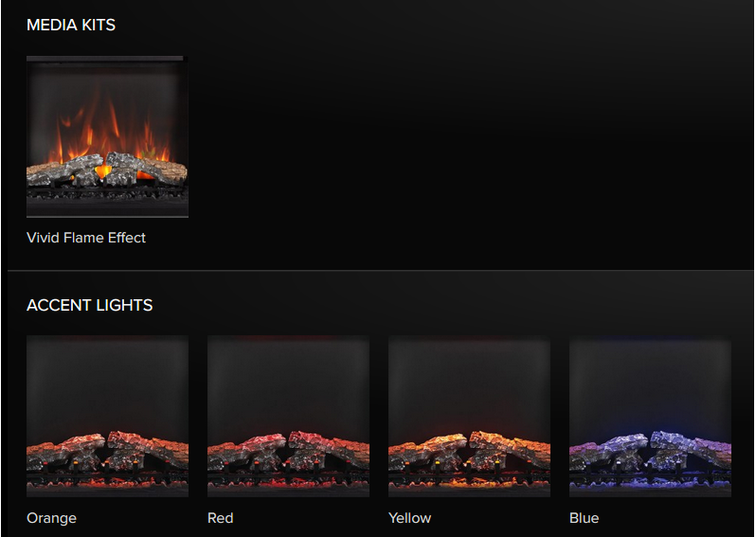Viewport: 756px width, 537px height.
Task: Click the 'ACCENT LIGHTS' heading
Action: click(90, 305)
